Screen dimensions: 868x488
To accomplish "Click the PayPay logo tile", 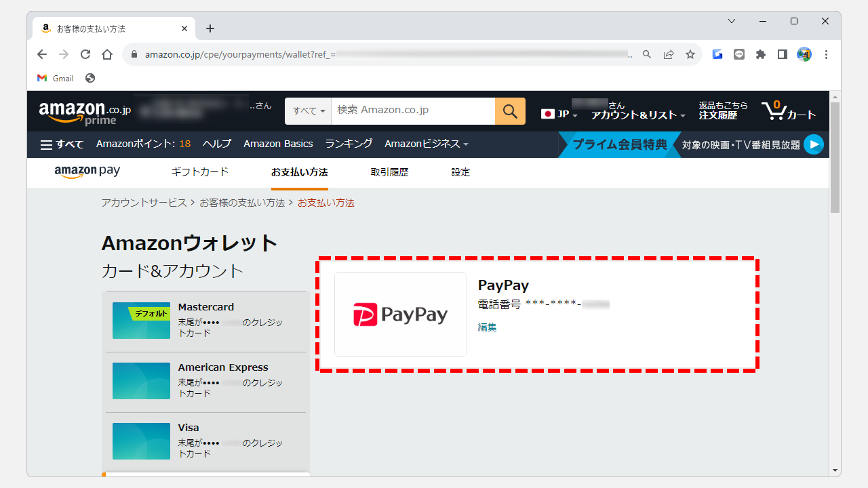I will click(x=400, y=314).
